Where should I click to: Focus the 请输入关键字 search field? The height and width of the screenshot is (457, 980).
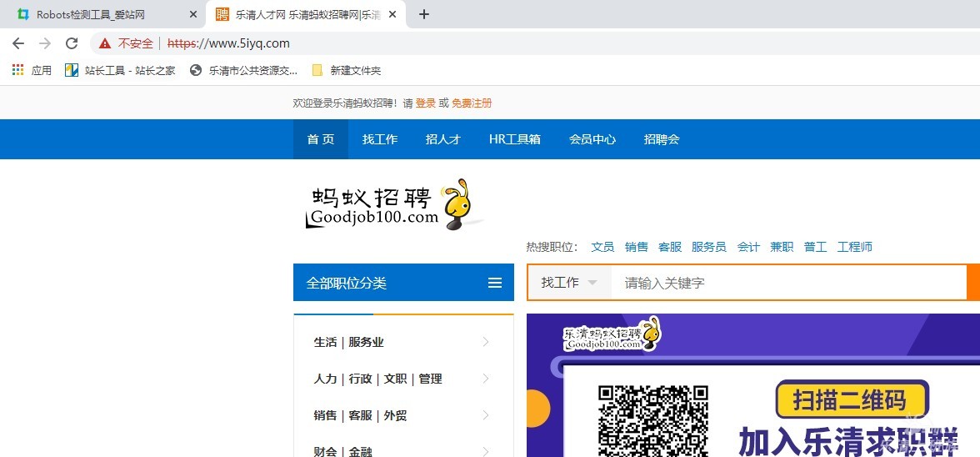[x=788, y=283]
